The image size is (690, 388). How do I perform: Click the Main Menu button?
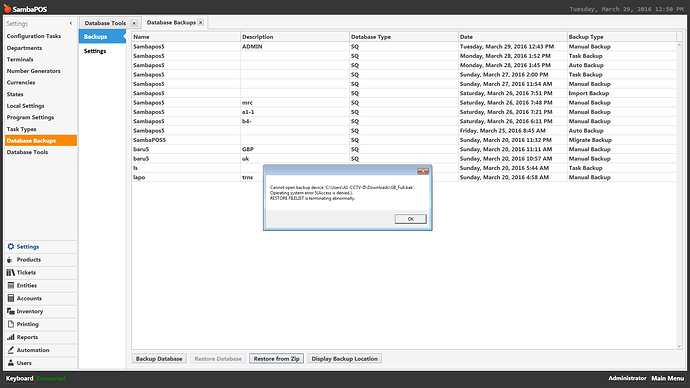coord(668,378)
